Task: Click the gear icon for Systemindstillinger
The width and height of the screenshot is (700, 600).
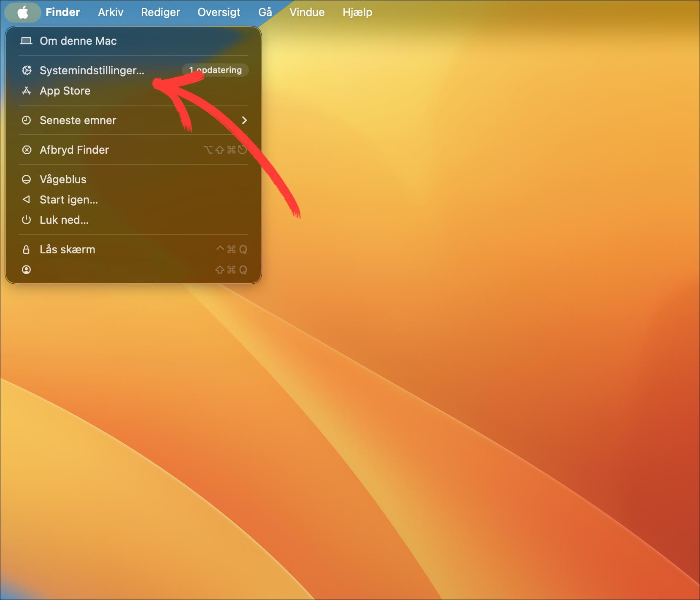Action: coord(27,70)
